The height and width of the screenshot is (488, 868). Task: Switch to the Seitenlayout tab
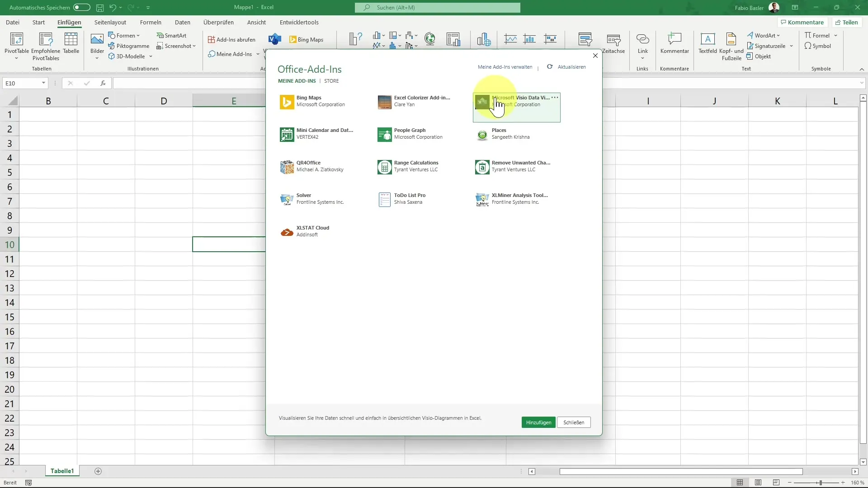(x=110, y=22)
